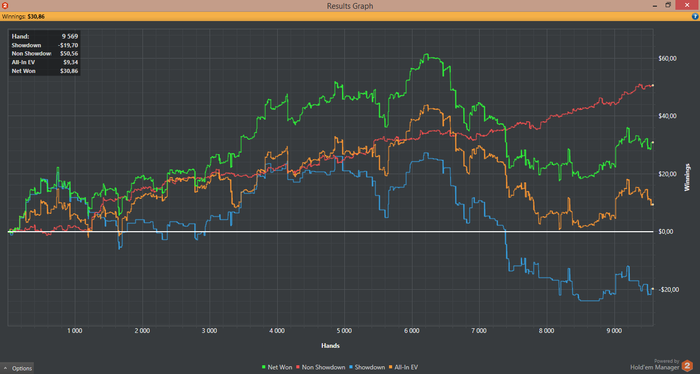700x374 pixels.
Task: Toggle the Net Won legend entry
Action: (x=277, y=367)
